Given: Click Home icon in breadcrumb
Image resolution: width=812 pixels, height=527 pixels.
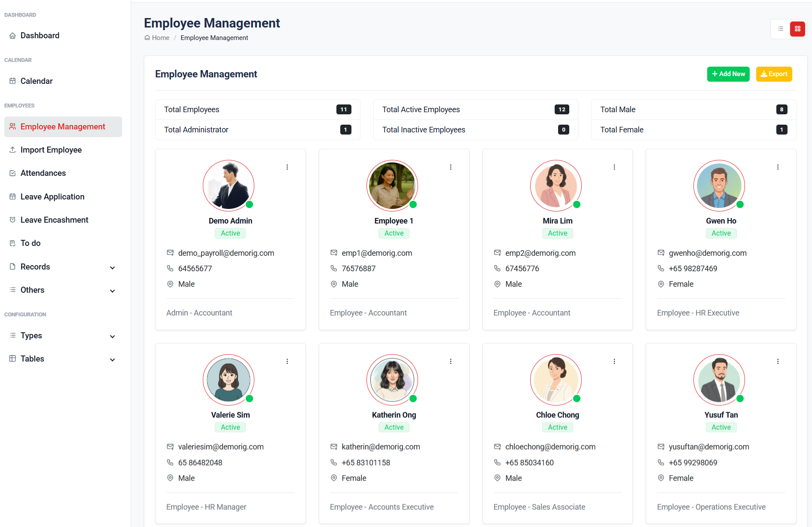Looking at the screenshot, I should 147,38.
